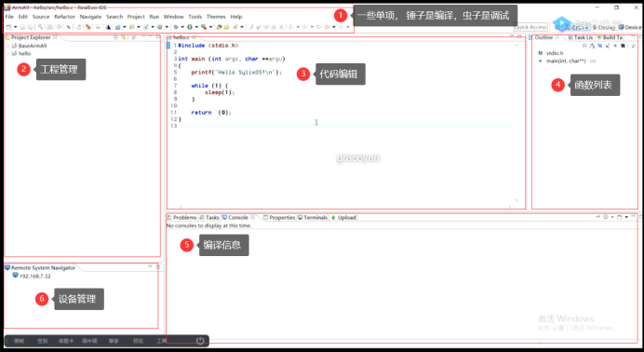The width and height of the screenshot is (644, 352).
Task: Select stdio.h in the Outline list
Action: [555, 53]
